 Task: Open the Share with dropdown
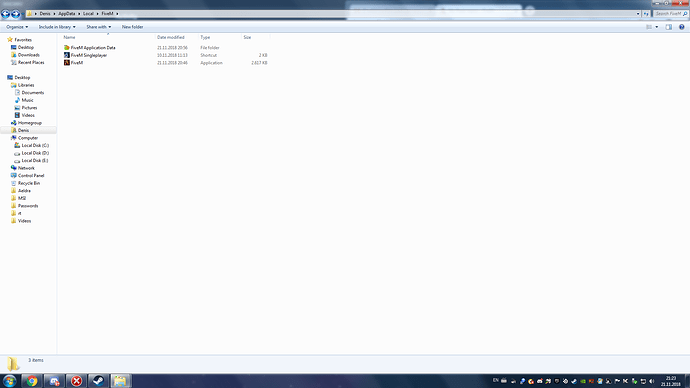pos(99,27)
